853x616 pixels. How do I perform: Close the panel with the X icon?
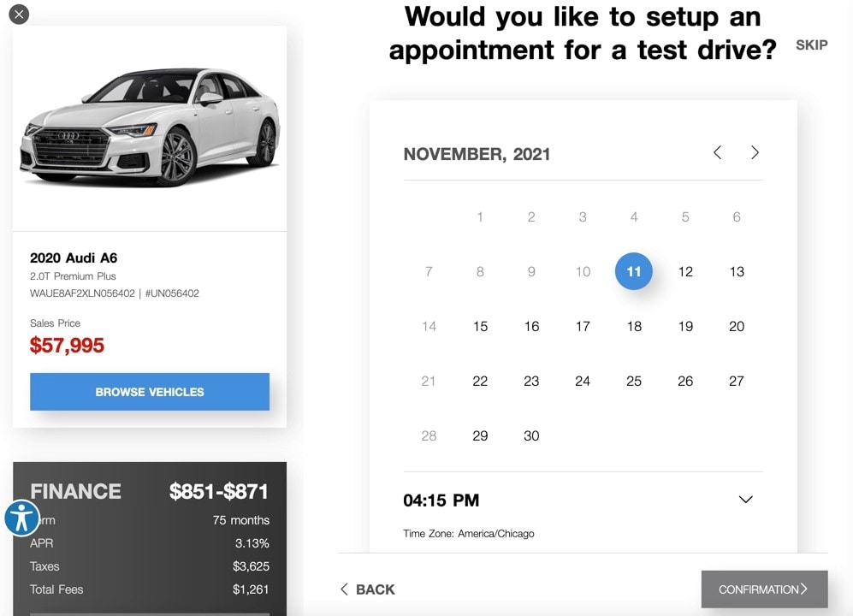[19, 15]
